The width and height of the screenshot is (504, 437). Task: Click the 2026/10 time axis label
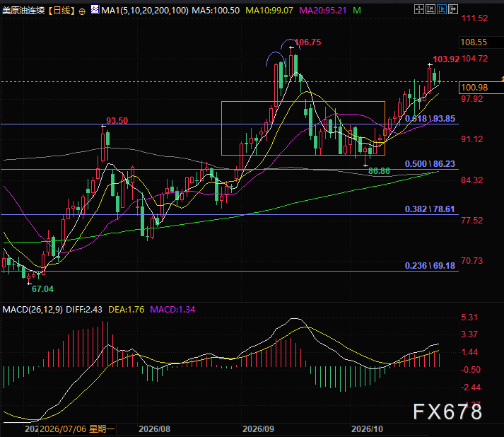pyautogui.click(x=367, y=429)
